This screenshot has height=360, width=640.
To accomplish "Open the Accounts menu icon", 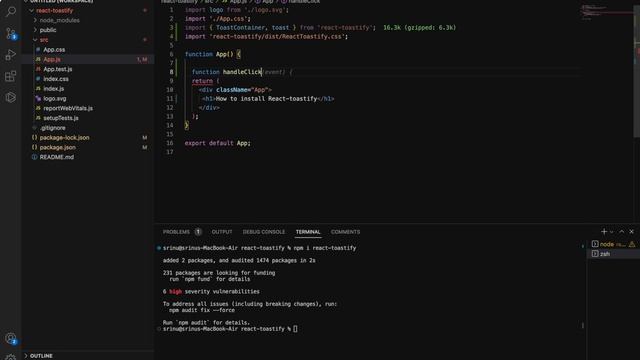I will [11, 338].
